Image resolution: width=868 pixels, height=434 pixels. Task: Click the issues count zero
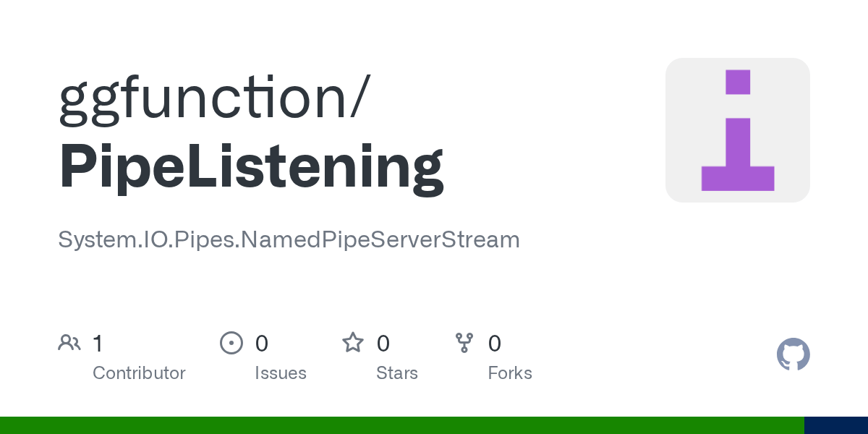pos(262,343)
